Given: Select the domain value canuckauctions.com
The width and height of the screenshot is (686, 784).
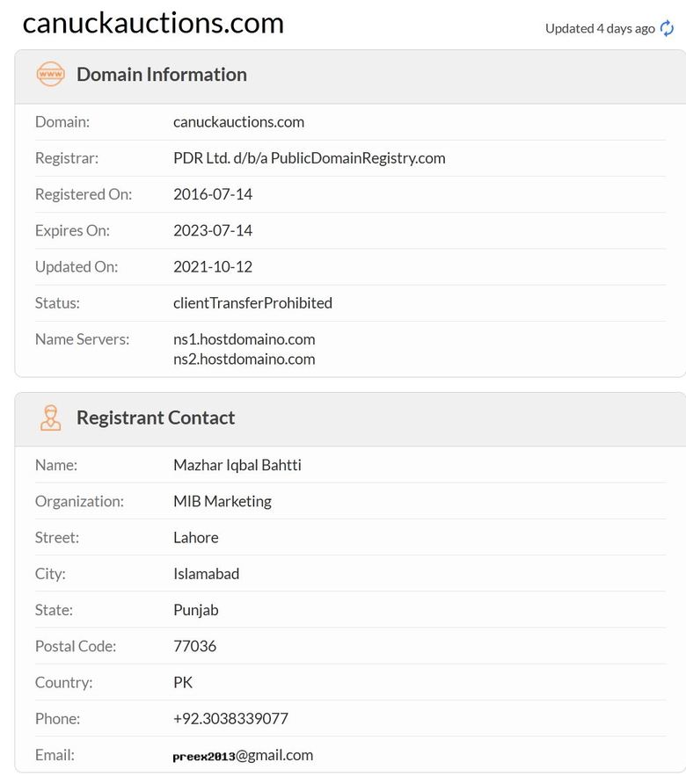Looking at the screenshot, I should (238, 122).
